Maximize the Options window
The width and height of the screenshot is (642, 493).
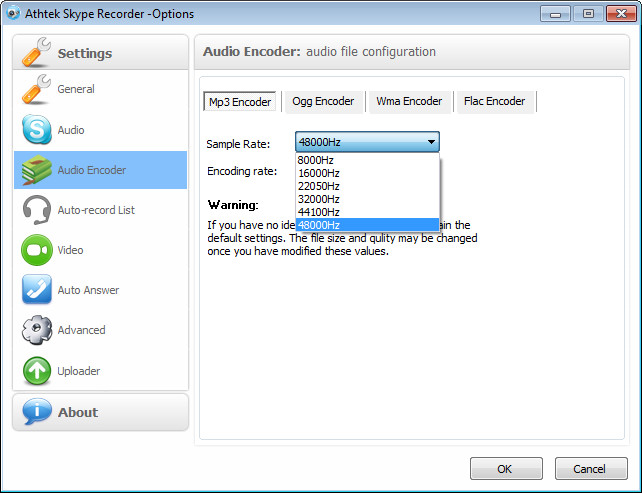(x=588, y=14)
